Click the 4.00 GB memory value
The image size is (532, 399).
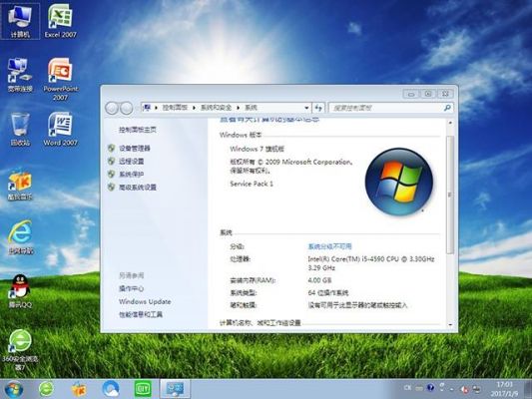pos(319,280)
